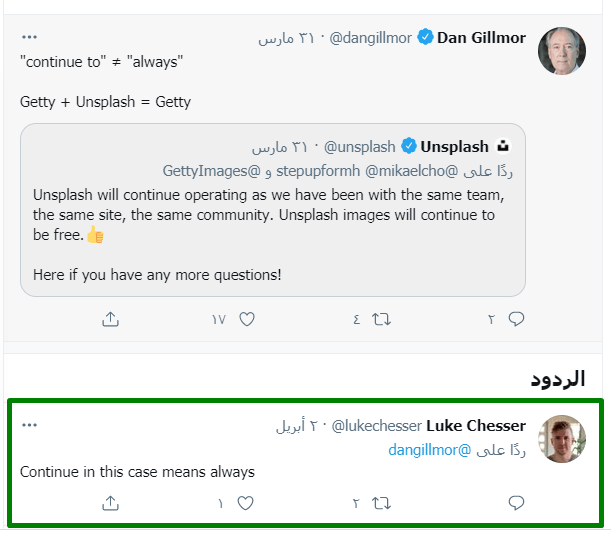Retweet Dan Gillmor's tweet
The height and width of the screenshot is (538, 611).
tap(381, 319)
